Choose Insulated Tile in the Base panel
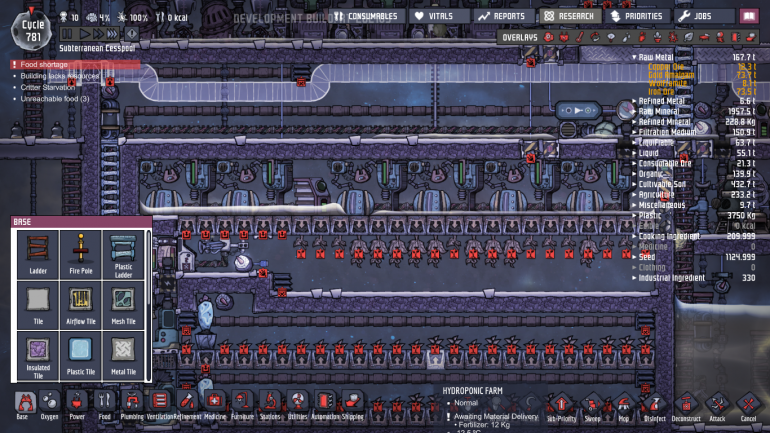Viewport: 770px width, 433px height. (x=38, y=355)
